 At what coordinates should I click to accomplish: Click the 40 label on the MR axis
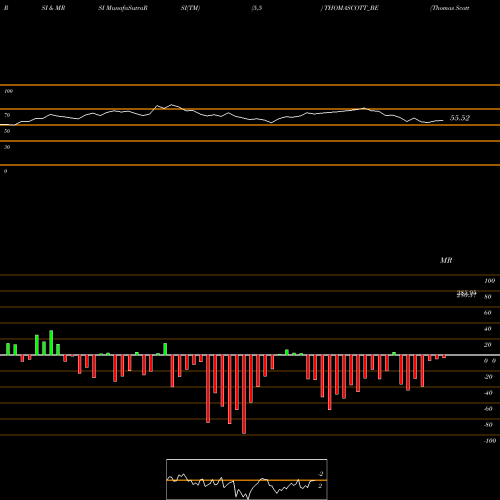tap(487, 329)
